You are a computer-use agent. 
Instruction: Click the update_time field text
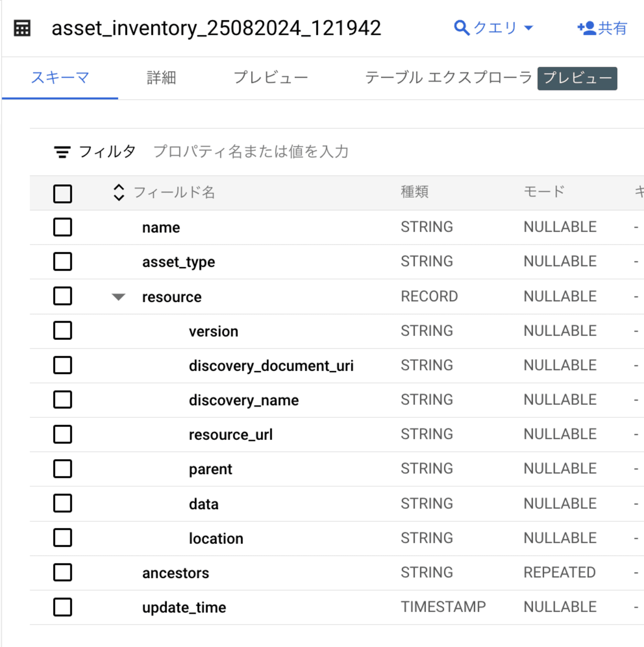click(x=184, y=608)
